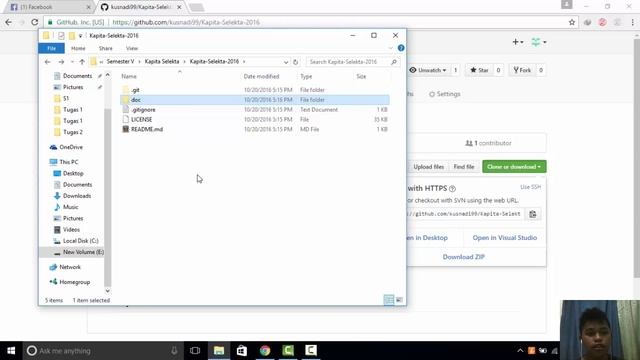Image resolution: width=640 pixels, height=360 pixels.
Task: Open Unwatch dropdown on GitHub
Action: 427,70
